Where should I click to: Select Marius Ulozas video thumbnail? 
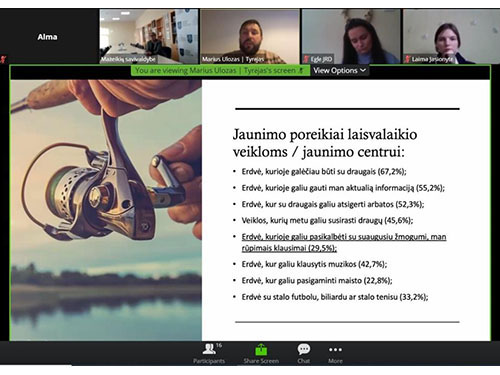(x=250, y=37)
